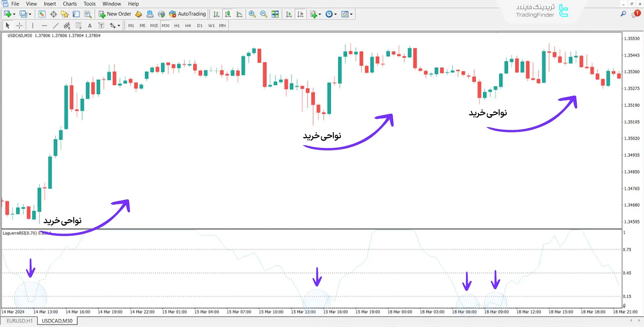
Task: Click the zoom out magnifier icon
Action: (x=264, y=14)
